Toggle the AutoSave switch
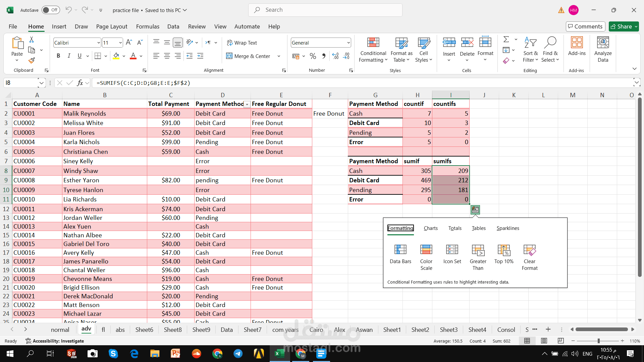 click(51, 10)
